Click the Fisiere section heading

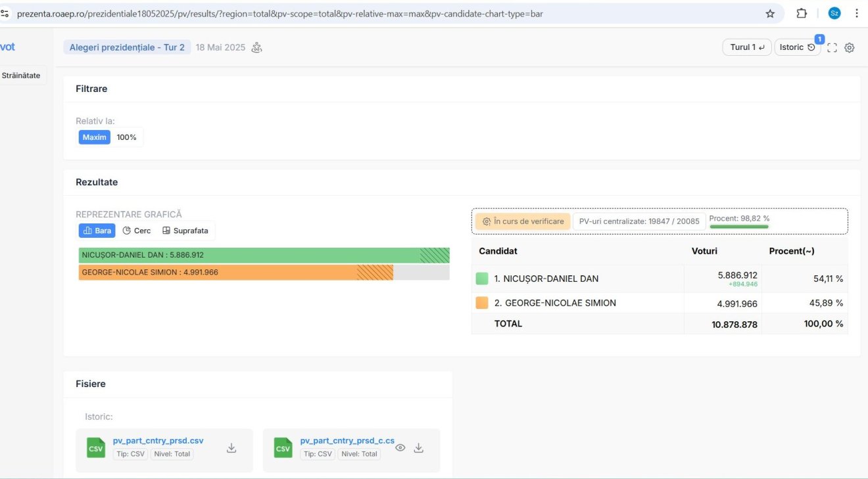coord(91,384)
